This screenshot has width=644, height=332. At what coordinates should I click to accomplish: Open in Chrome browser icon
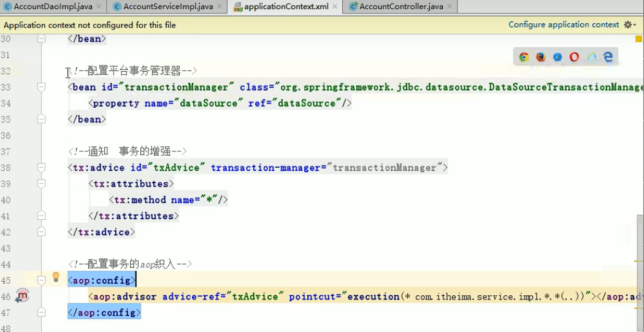pos(524,57)
